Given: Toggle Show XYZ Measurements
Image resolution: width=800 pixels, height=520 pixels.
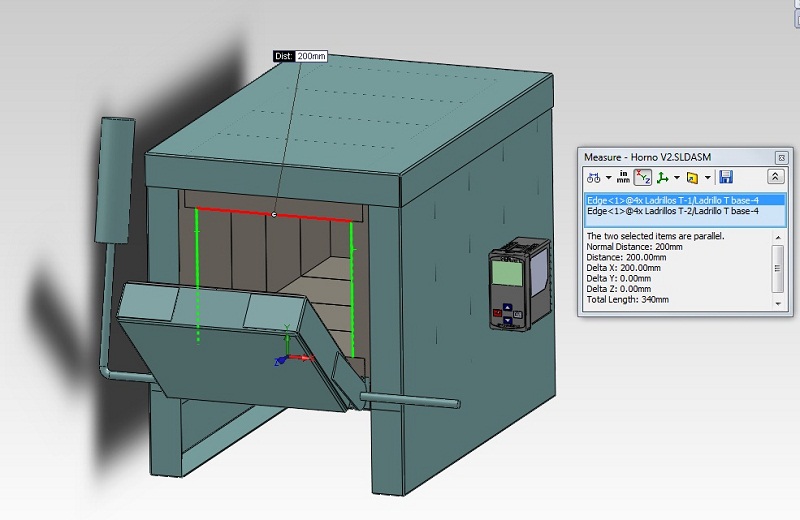Looking at the screenshot, I should click(643, 177).
